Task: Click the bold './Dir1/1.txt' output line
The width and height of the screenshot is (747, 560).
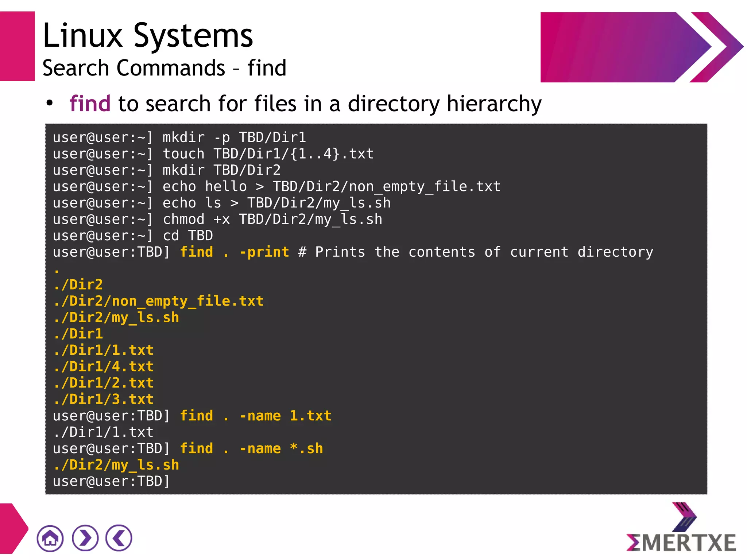Action: tap(103, 350)
